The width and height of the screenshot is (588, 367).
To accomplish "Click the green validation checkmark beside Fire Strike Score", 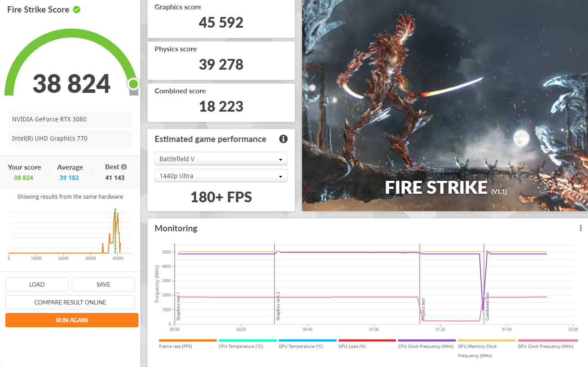I will tap(76, 9).
